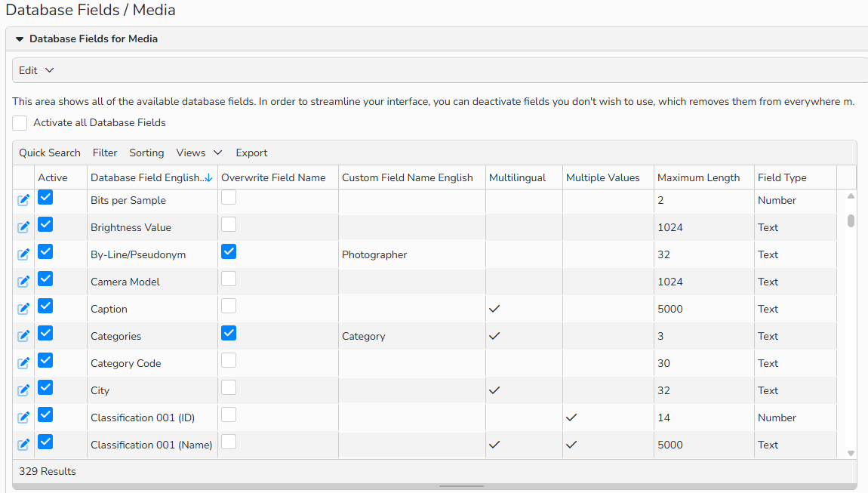Open edit icon for Categories row
The image size is (868, 493).
click(23, 336)
